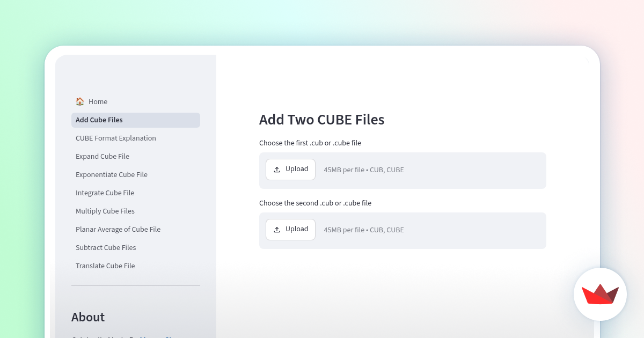
Task: Click upload arrow icon in first uploader
Action: 277,170
